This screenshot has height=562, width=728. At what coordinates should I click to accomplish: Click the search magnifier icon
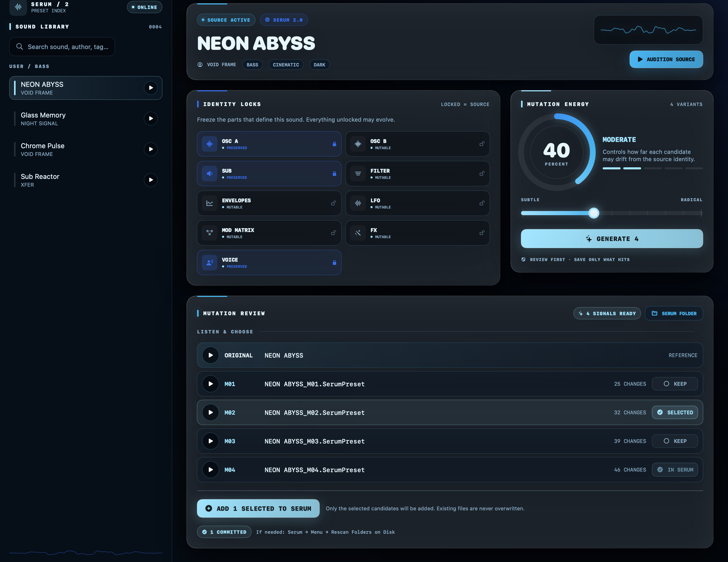[20, 47]
